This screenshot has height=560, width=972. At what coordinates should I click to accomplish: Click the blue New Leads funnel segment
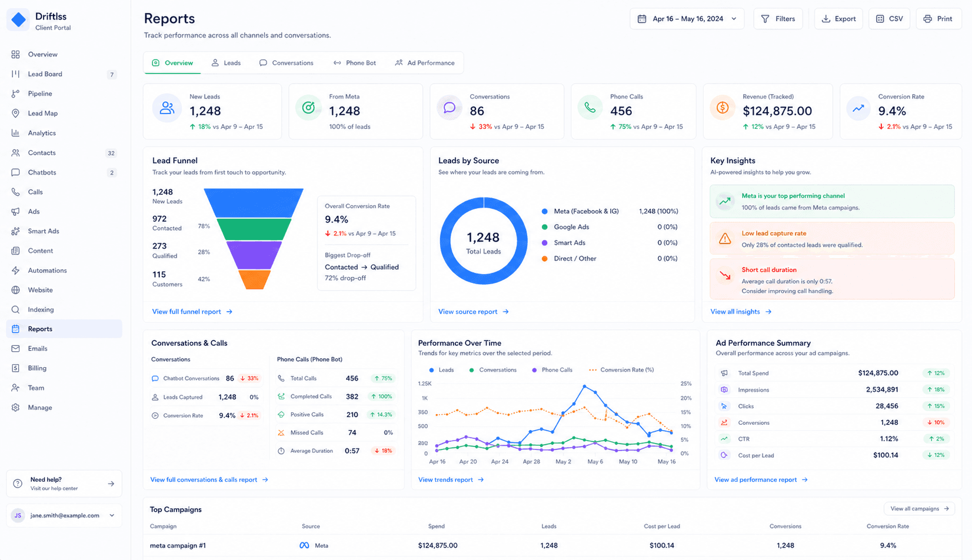[254, 203]
